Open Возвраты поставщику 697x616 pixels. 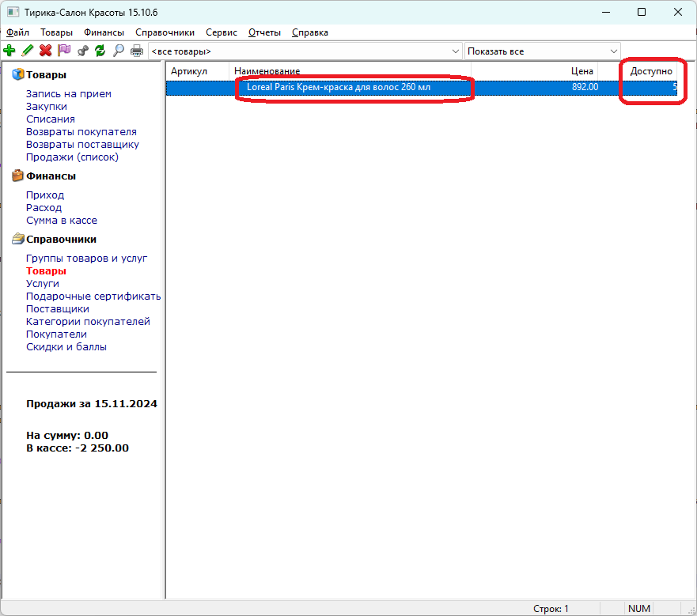click(83, 145)
